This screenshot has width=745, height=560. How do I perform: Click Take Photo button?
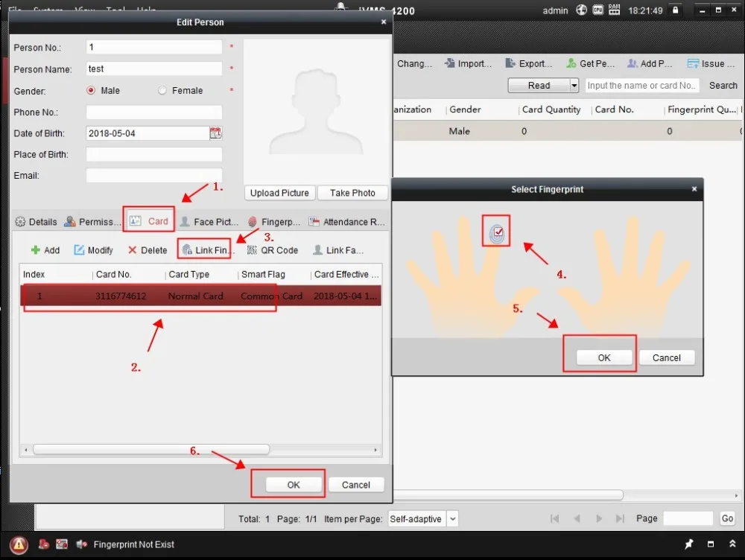point(352,193)
